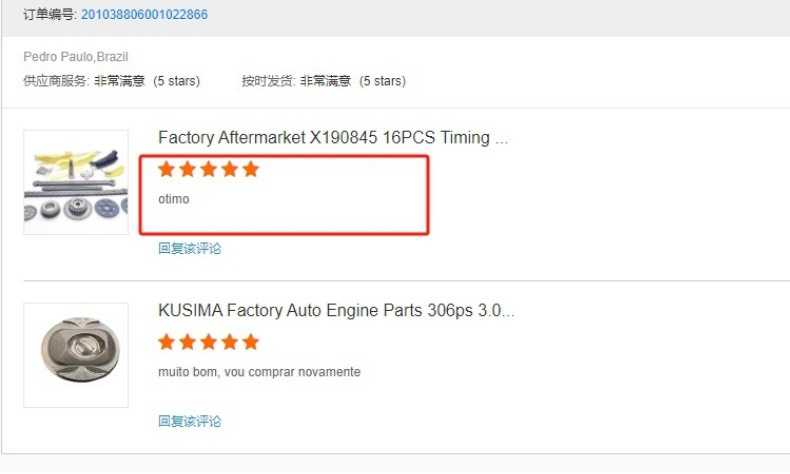The width and height of the screenshot is (790, 474).
Task: Click the timing chain kit product thumbnail
Action: pyautogui.click(x=76, y=182)
